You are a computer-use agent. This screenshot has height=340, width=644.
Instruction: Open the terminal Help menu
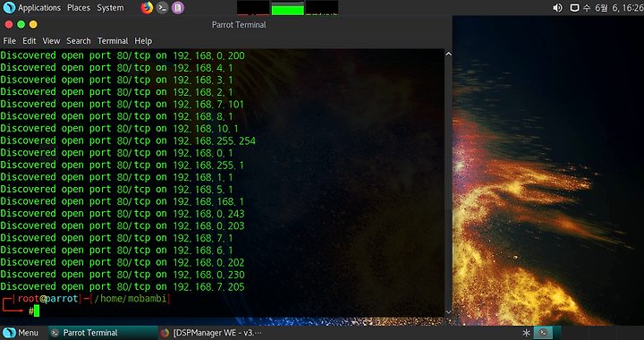[143, 40]
